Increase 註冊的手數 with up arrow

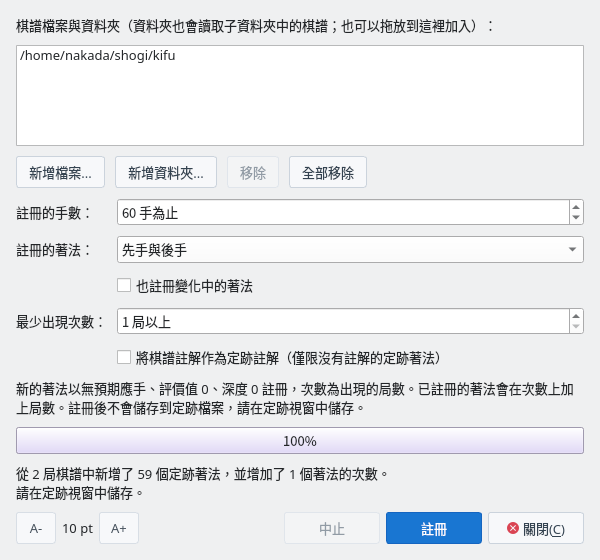(576, 207)
